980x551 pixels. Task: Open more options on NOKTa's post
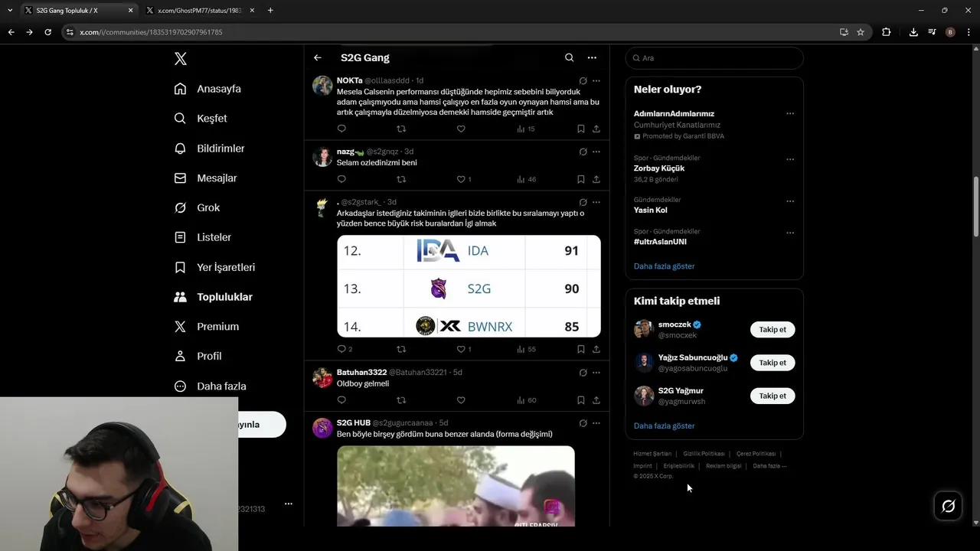[x=596, y=80]
